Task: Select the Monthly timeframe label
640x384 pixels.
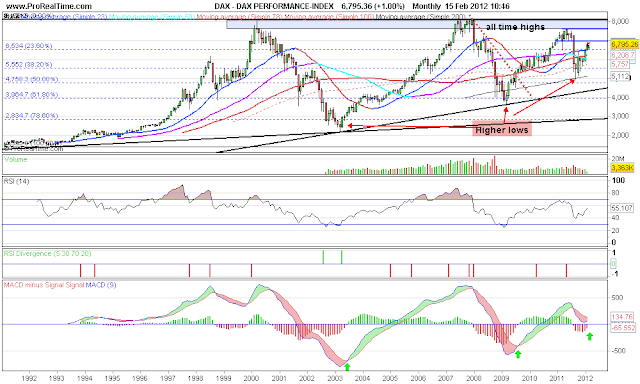Action: pos(427,6)
